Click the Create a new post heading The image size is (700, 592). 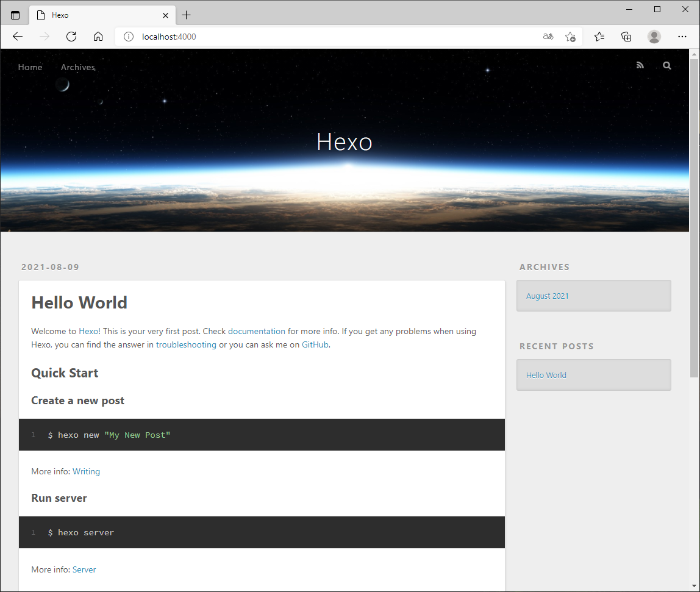pos(77,401)
